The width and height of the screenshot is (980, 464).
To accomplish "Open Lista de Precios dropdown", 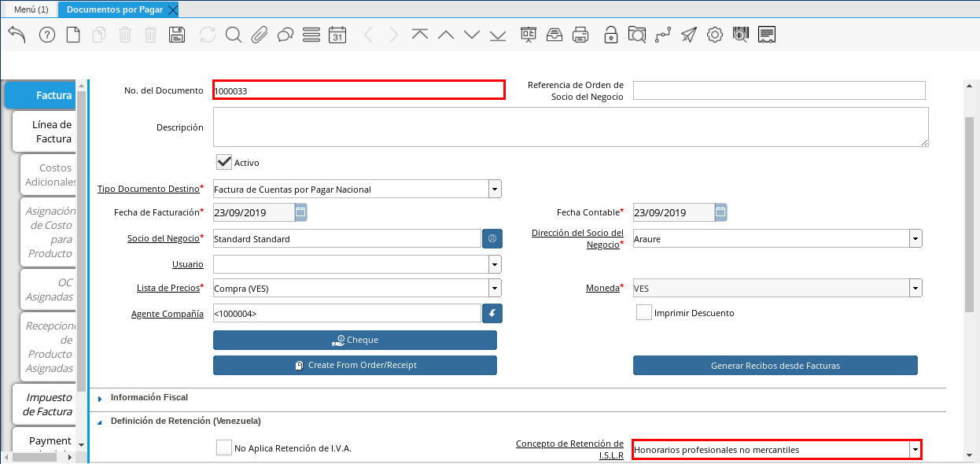I will click(495, 289).
